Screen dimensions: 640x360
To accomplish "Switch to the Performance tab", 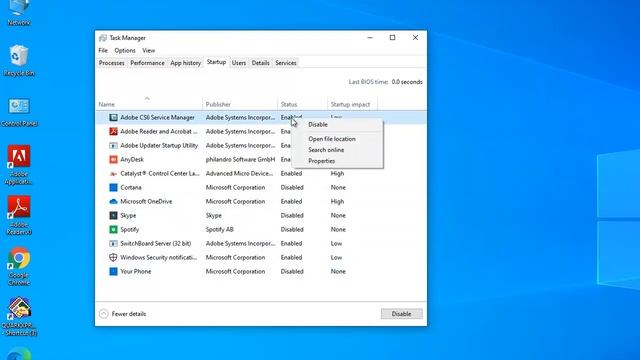I will pyautogui.click(x=147, y=63).
